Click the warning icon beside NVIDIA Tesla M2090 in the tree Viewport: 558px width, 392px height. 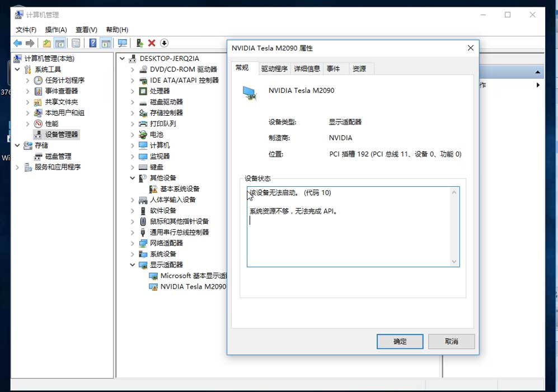pyautogui.click(x=153, y=287)
